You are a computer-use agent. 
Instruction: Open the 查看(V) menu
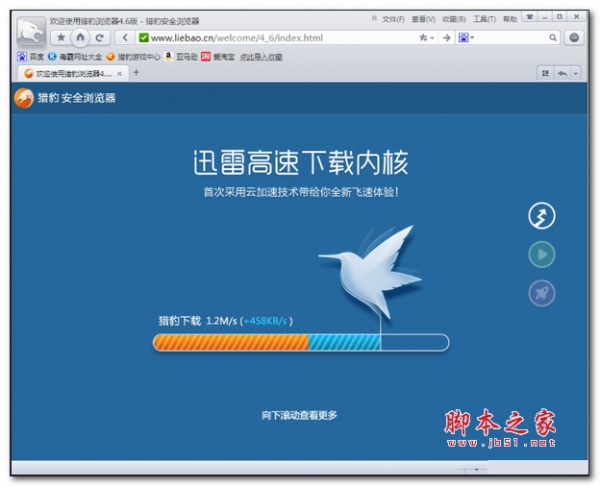click(x=423, y=19)
